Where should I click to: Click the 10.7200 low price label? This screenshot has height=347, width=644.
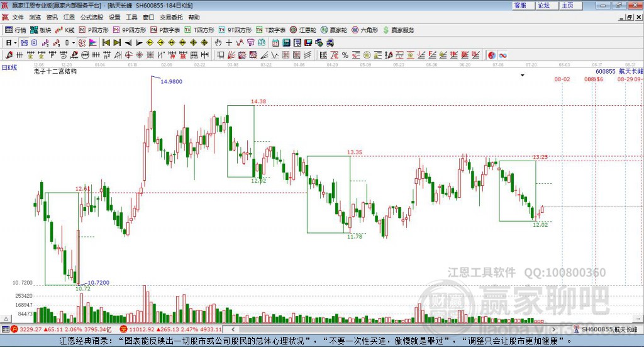pyautogui.click(x=99, y=283)
